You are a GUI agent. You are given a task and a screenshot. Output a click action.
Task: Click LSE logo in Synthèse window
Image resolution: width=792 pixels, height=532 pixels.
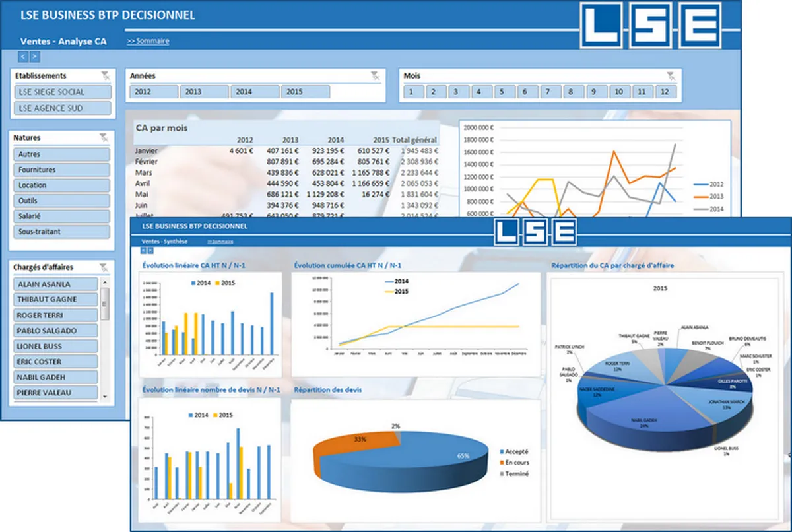pyautogui.click(x=536, y=232)
